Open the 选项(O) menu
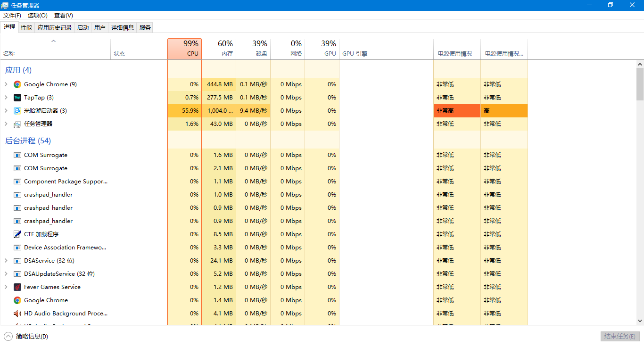The image size is (644, 347). (38, 16)
